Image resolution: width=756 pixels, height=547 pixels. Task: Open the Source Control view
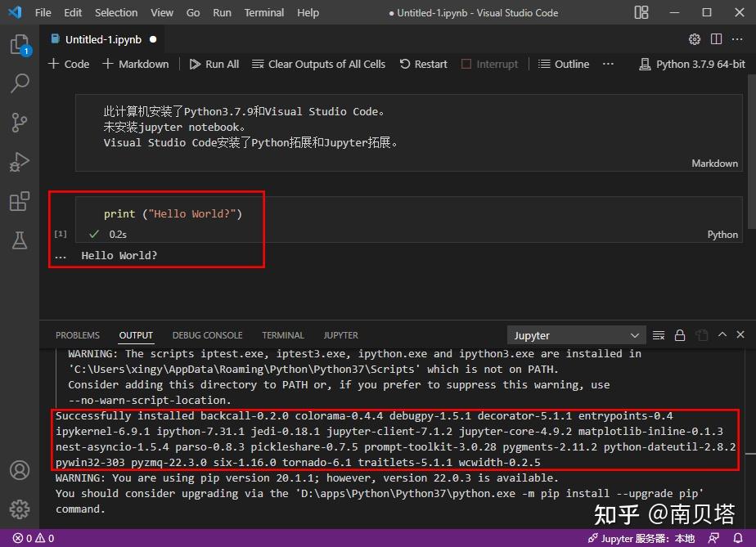point(20,122)
